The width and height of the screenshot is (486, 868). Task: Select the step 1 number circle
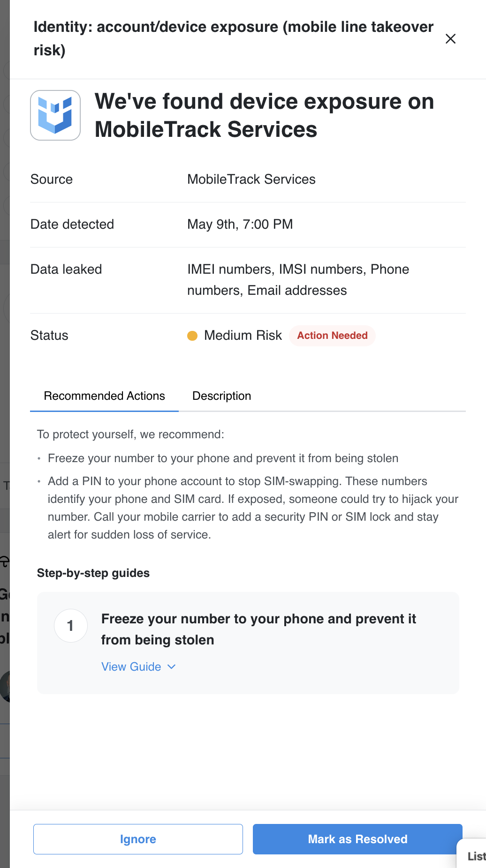pyautogui.click(x=71, y=626)
